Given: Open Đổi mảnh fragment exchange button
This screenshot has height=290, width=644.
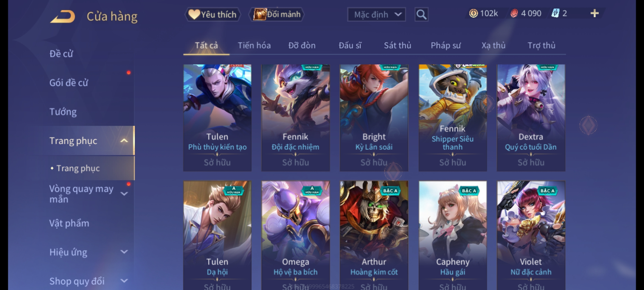Looking at the screenshot, I should point(277,15).
